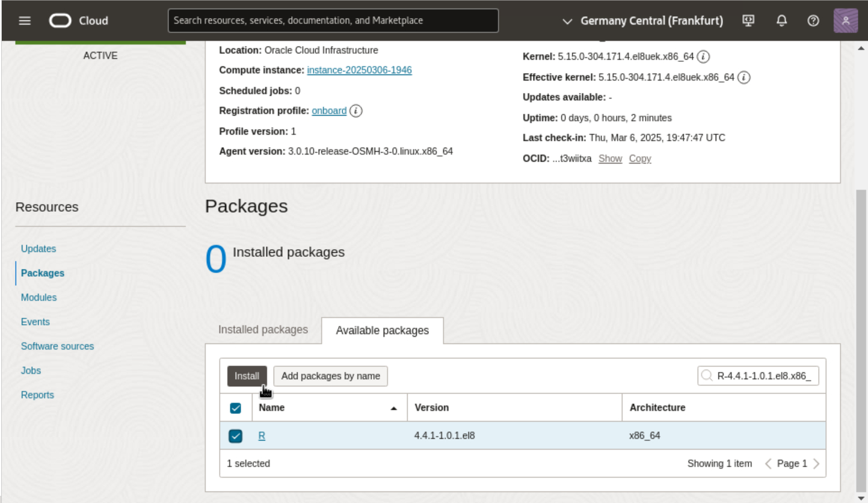This screenshot has height=503, width=868.
Task: Open the notifications bell
Action: [781, 20]
